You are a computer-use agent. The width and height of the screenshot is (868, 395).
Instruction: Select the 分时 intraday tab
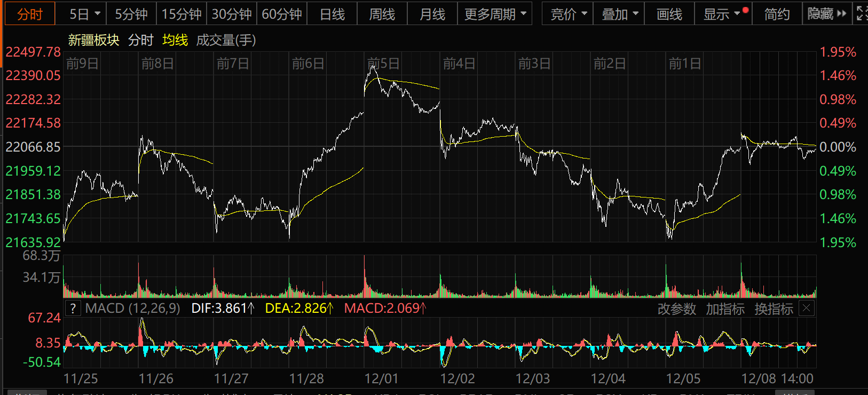pyautogui.click(x=29, y=14)
